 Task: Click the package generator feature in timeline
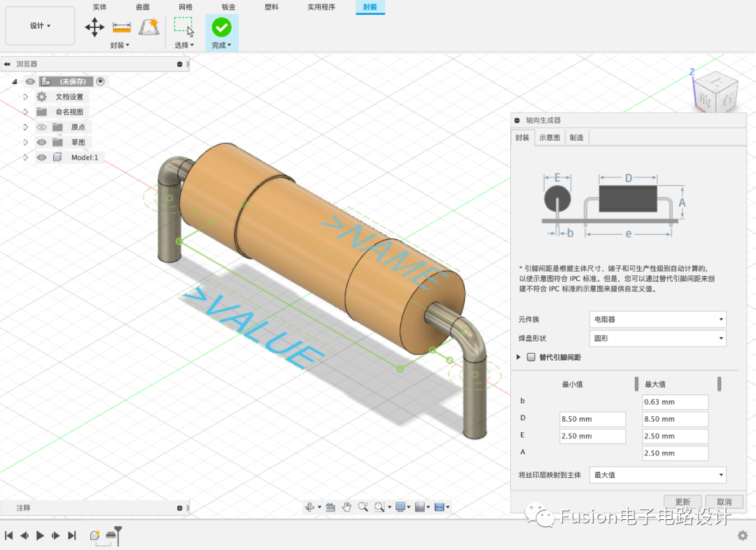(111, 535)
